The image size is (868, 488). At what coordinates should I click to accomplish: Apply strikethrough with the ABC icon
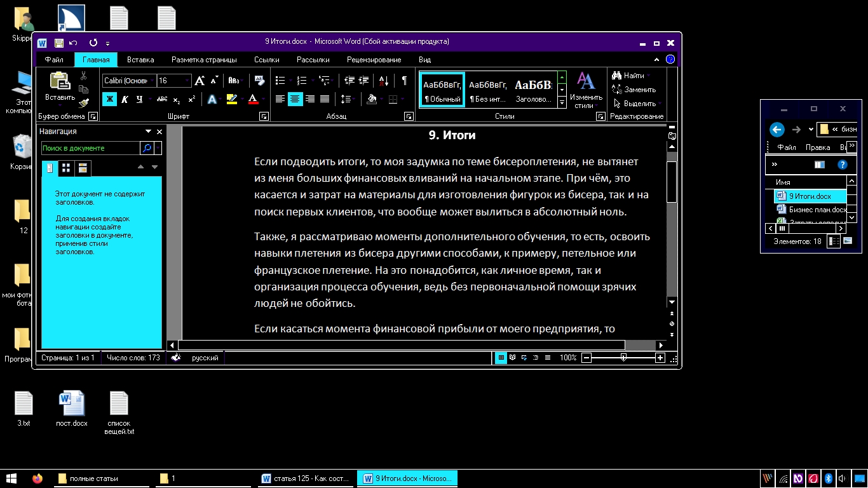(162, 99)
